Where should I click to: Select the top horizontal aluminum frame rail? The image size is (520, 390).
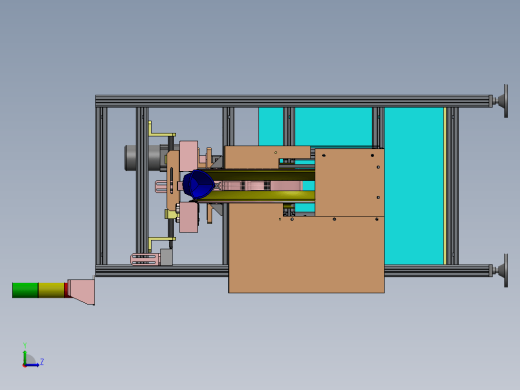point(293,101)
